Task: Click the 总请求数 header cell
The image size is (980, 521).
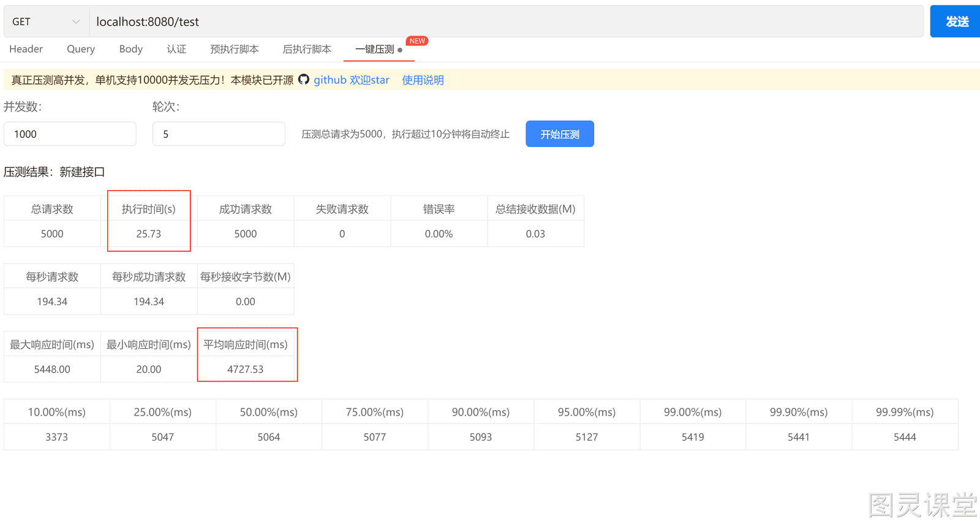Action: click(x=52, y=209)
